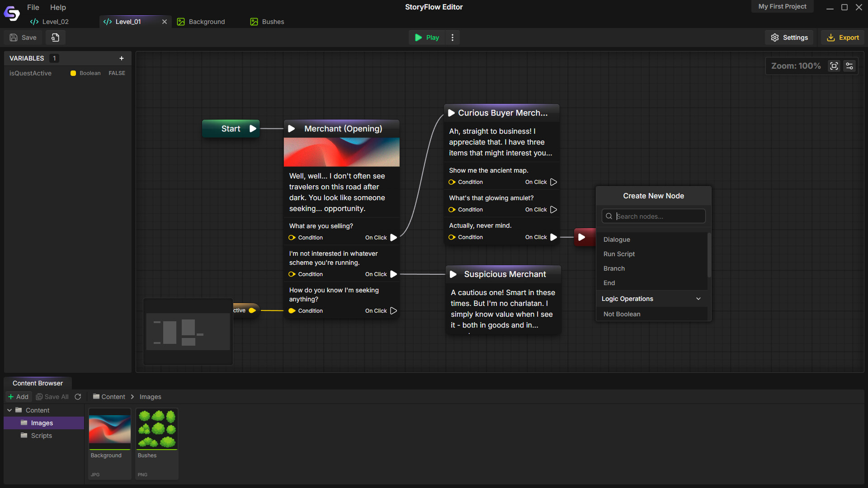The width and height of the screenshot is (868, 488).
Task: Collapse the Logic Operations section
Action: pyautogui.click(x=698, y=299)
